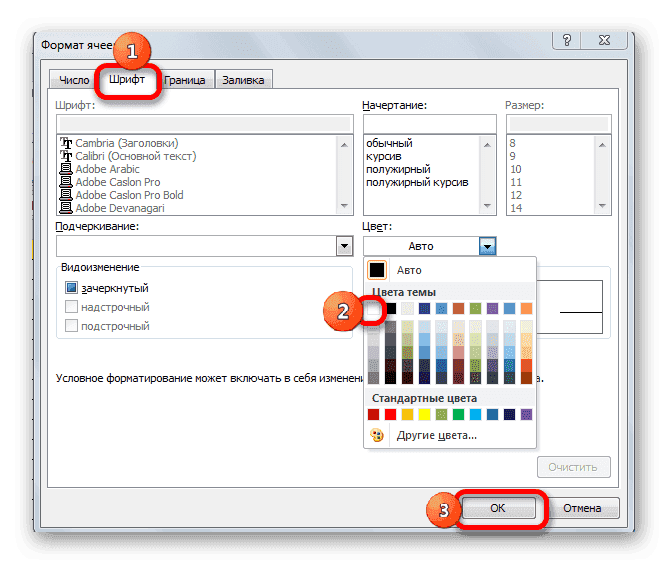Click style list scroll down arrow
The width and height of the screenshot is (667, 564).
pos(487,206)
